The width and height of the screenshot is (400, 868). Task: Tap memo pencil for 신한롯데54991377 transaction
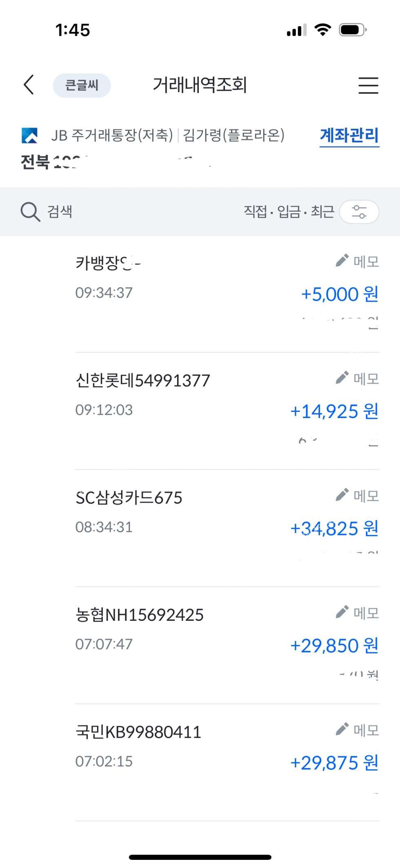[342, 378]
